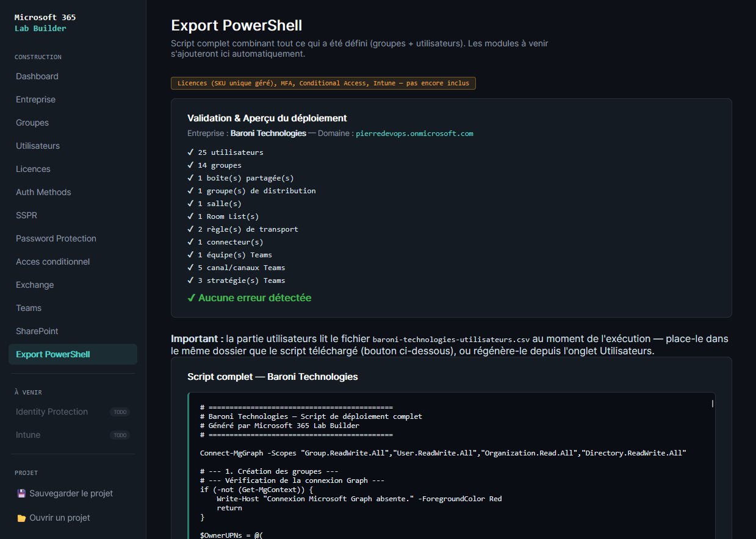Select Password Protection in the sidebar

73,238
